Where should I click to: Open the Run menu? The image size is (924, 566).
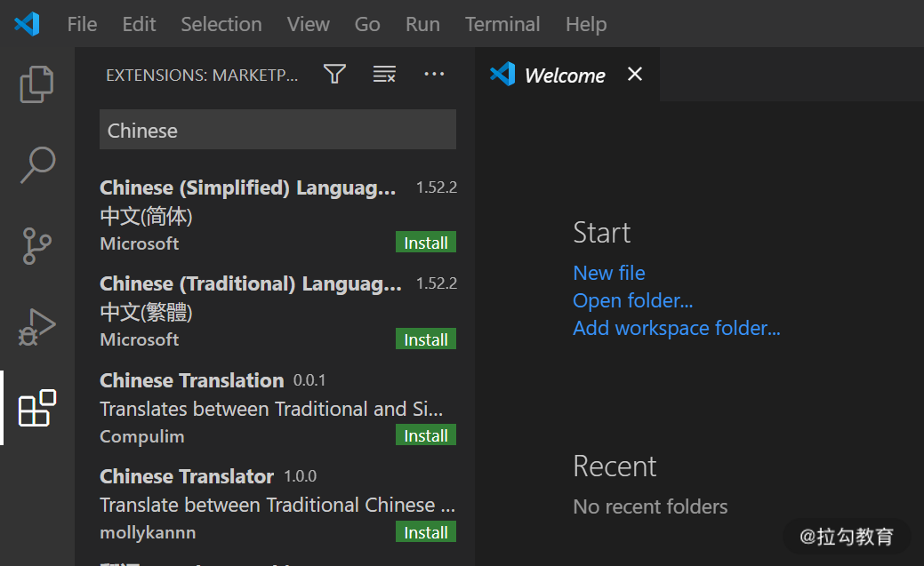point(422,24)
